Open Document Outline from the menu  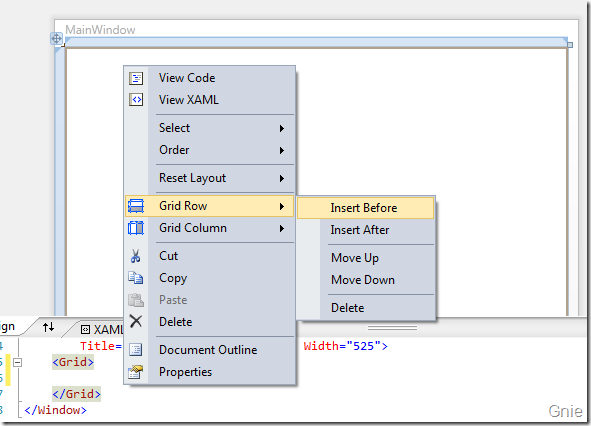[209, 349]
